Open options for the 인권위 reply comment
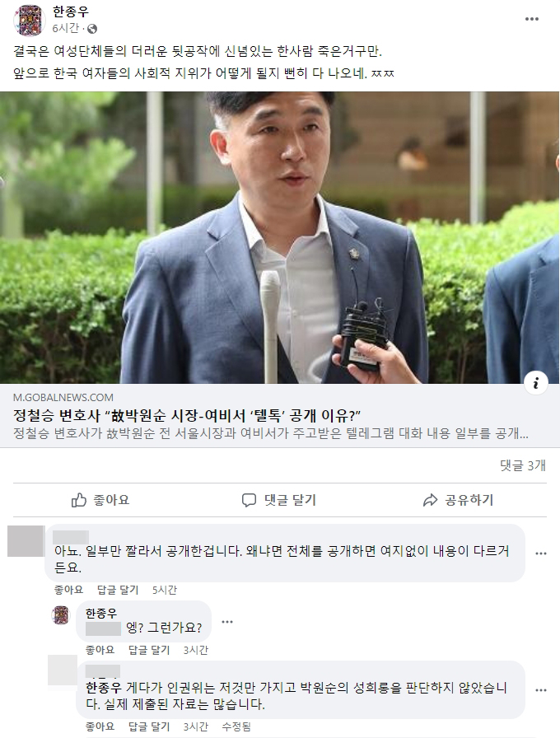Screen dimensions: 560x738 coord(541,690)
